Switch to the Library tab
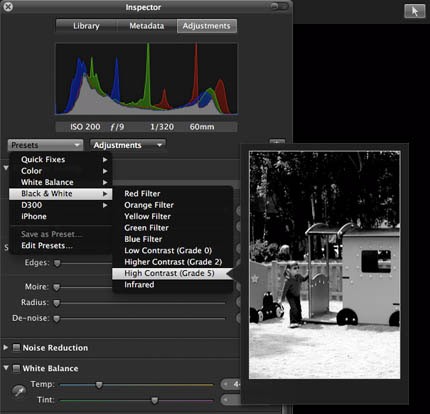430x414 pixels. click(86, 26)
